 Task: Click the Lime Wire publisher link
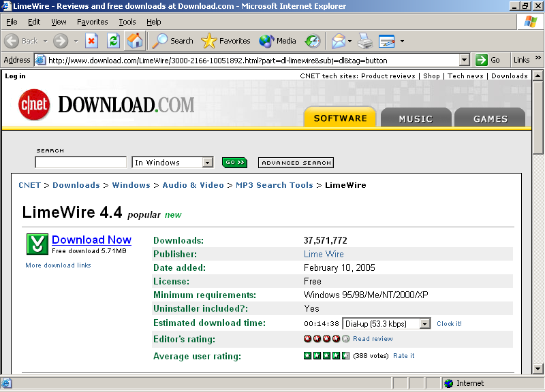tap(324, 254)
